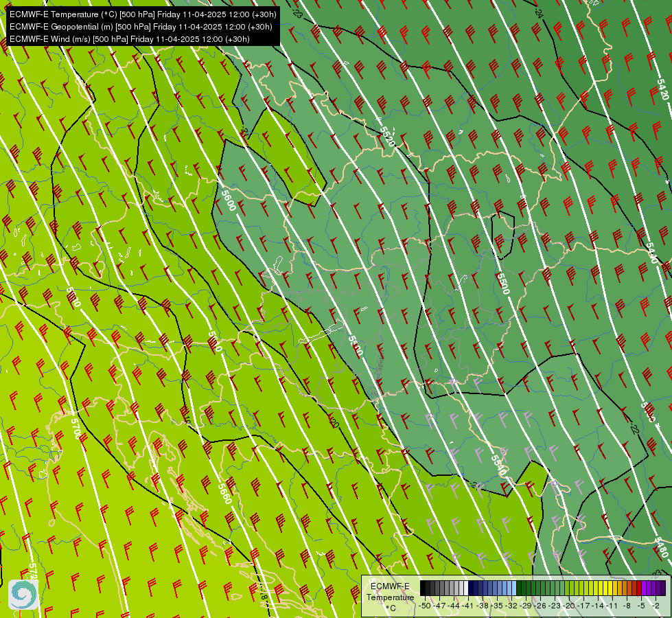
Task: Click the 5520 geopotential contour label
Action: coord(387,137)
